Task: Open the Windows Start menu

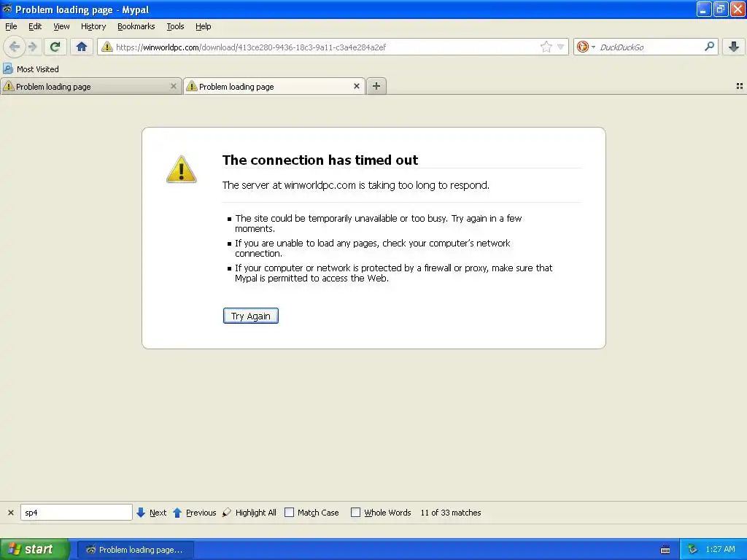Action: (35, 549)
